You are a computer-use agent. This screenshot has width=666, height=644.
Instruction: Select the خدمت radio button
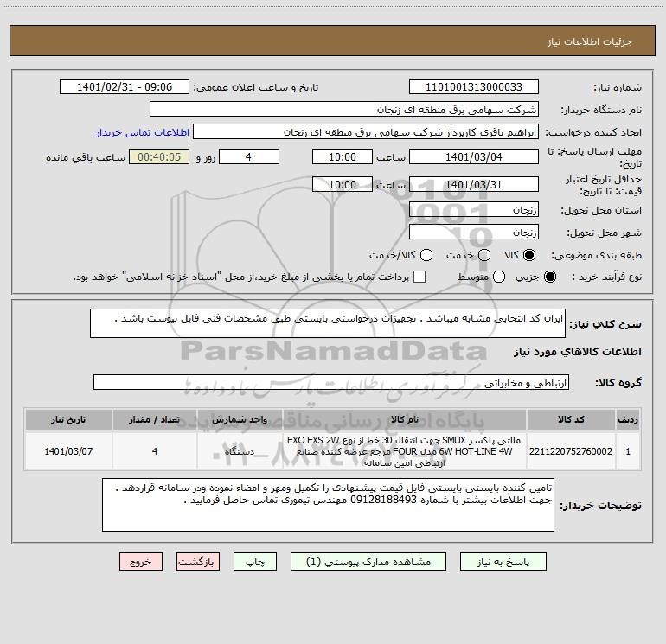(484, 255)
